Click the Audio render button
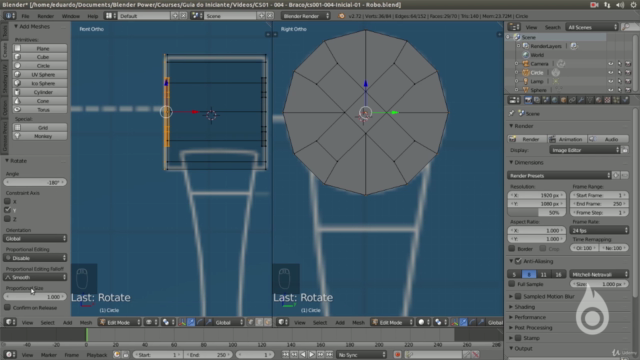 coord(608,139)
